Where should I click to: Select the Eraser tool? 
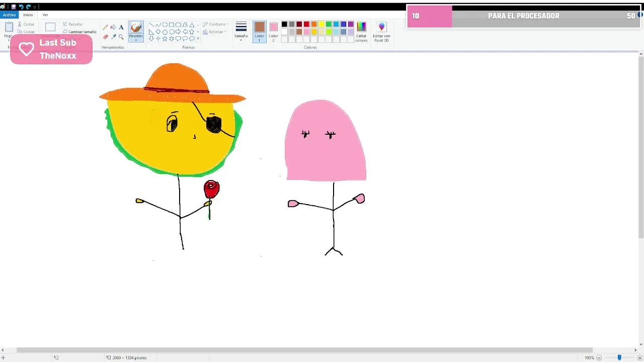coord(105,37)
